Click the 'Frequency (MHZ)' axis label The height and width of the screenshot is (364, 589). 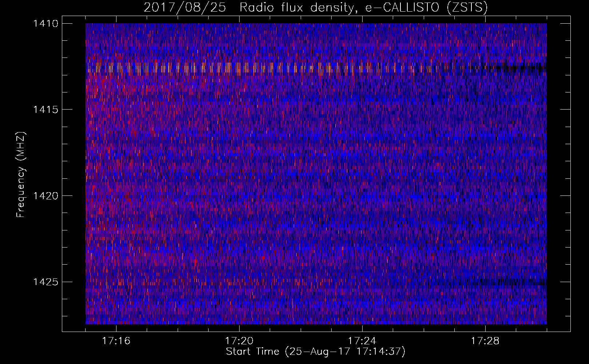click(x=21, y=175)
